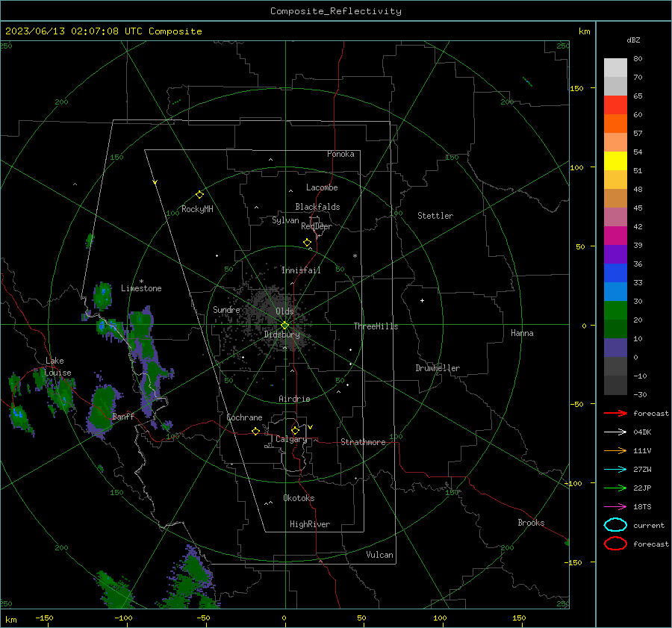
Task: Click the Banff town label
Action: click(x=123, y=417)
